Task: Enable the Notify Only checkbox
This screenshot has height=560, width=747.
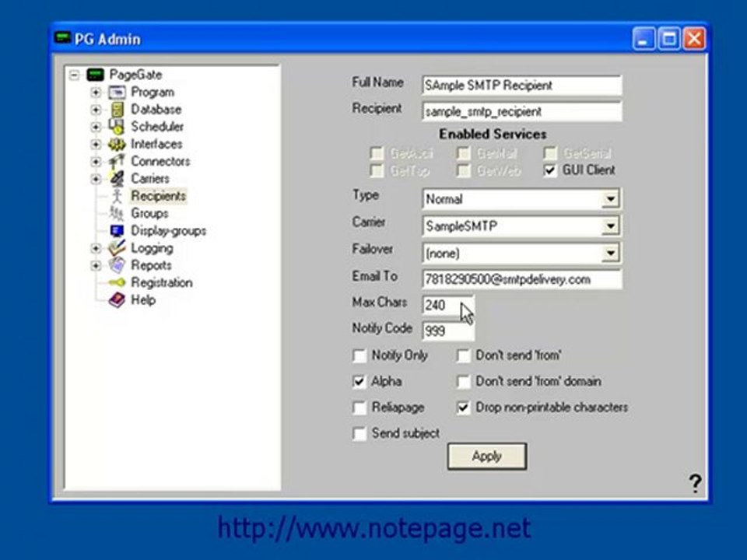Action: (x=359, y=355)
